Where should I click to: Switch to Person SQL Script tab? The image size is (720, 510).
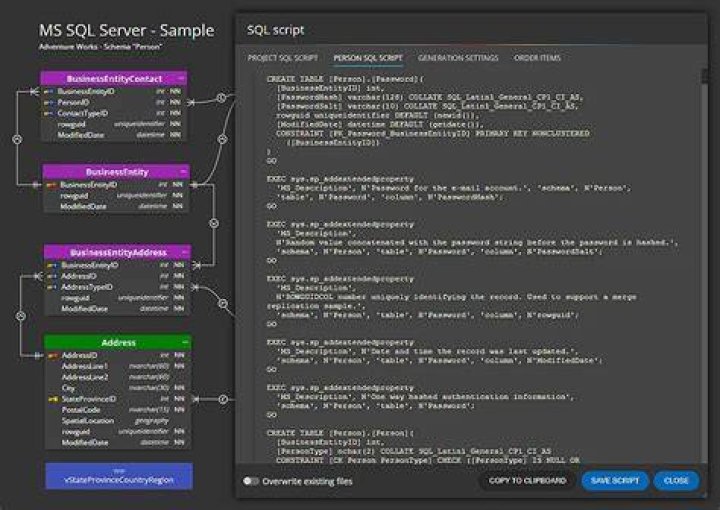tap(368, 58)
